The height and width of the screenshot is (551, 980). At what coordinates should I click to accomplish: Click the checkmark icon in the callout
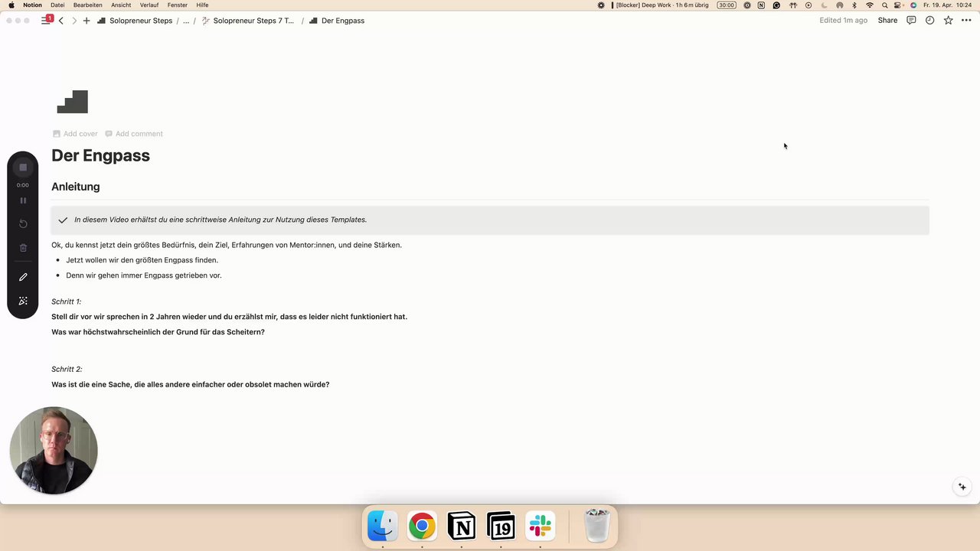[x=63, y=220]
